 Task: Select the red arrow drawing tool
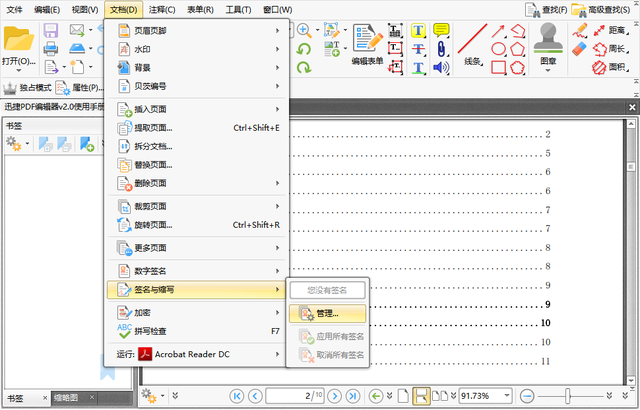pos(498,31)
